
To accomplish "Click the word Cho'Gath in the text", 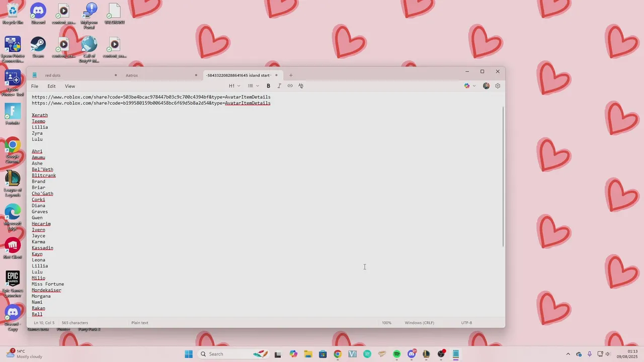I will click(x=42, y=194).
